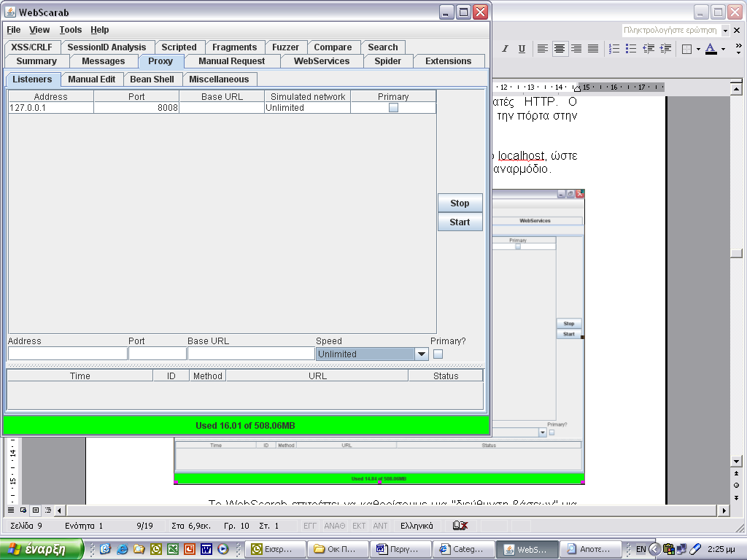This screenshot has width=747, height=560.
Task: Click the Underline icon in Word toolbar
Action: tap(522, 49)
